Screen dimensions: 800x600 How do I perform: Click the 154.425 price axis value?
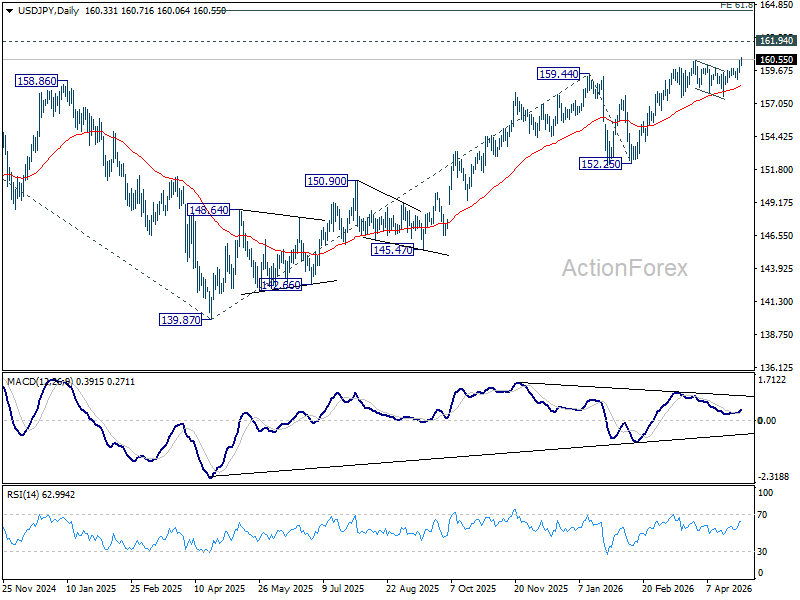pyautogui.click(x=777, y=136)
